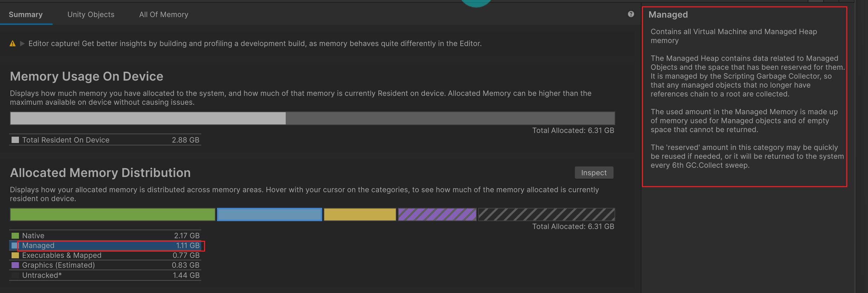The image size is (868, 293).
Task: Select the dark striped Untracked bar segment
Action: coord(547,214)
